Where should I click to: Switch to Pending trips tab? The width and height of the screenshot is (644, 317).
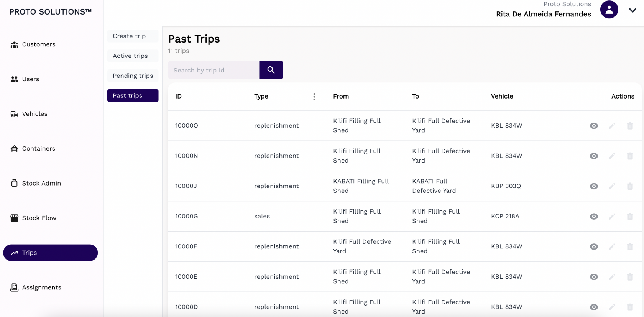tap(133, 76)
